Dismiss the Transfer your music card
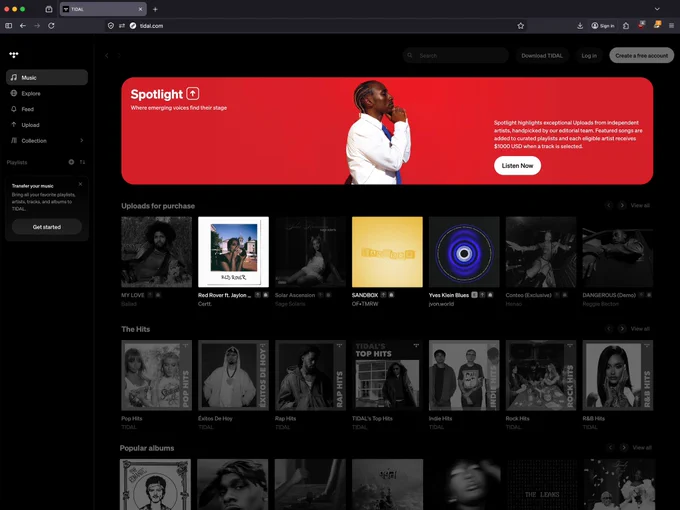This screenshot has width=680, height=510. [x=80, y=184]
